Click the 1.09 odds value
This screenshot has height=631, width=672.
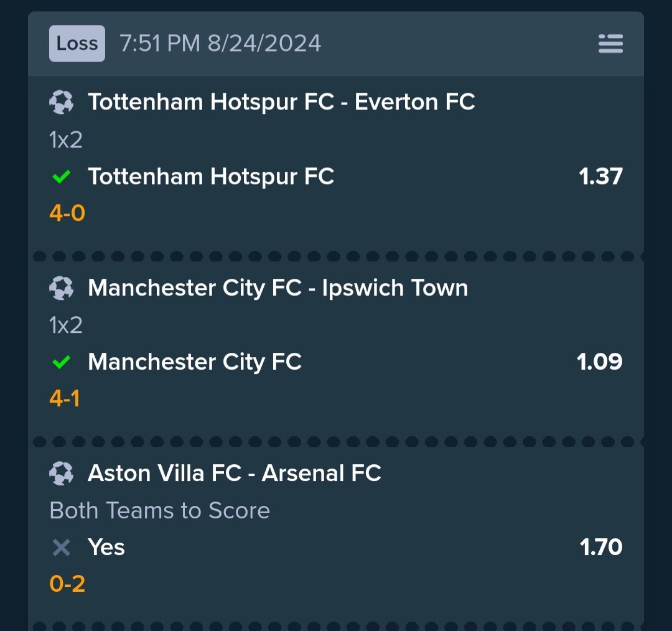(599, 362)
